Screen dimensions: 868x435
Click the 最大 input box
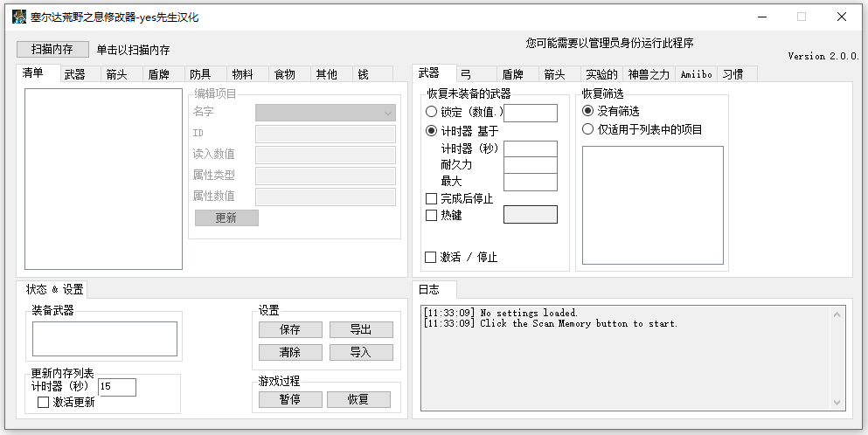(531, 182)
